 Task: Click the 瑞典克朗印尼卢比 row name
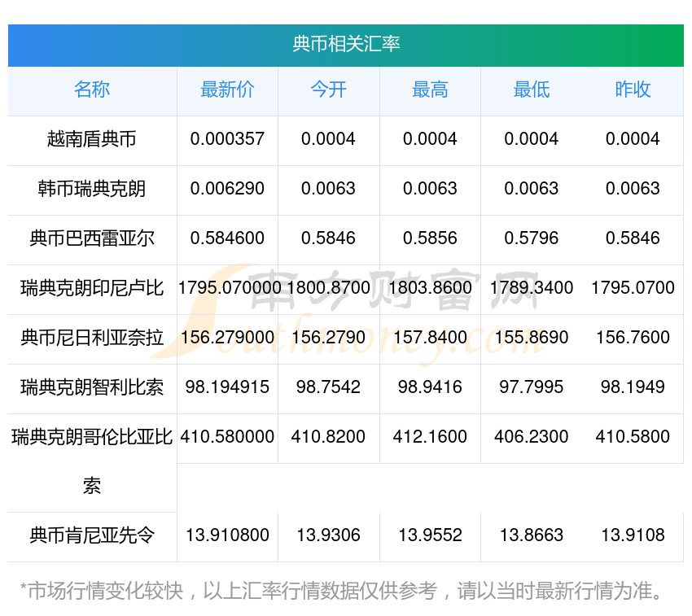[92, 288]
